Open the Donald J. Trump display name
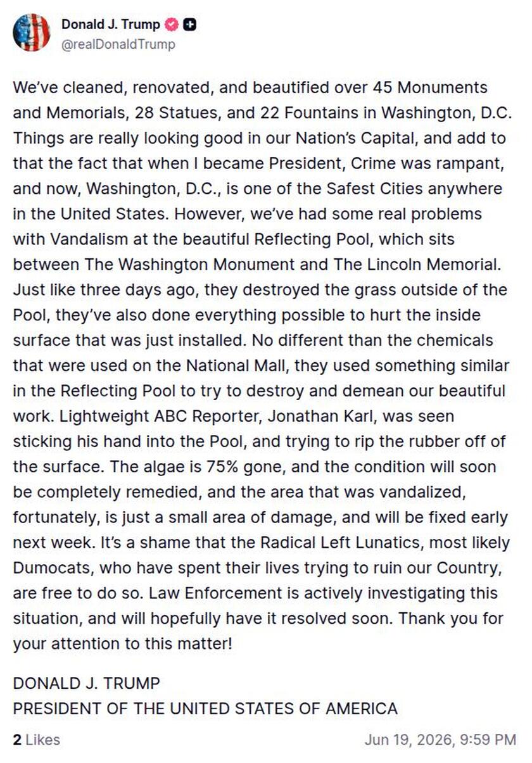 coord(111,25)
